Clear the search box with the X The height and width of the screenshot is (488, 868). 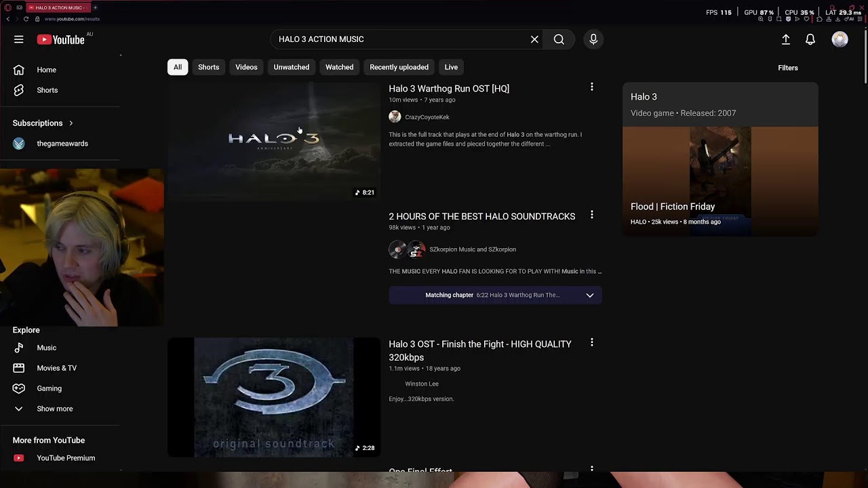pos(534,39)
